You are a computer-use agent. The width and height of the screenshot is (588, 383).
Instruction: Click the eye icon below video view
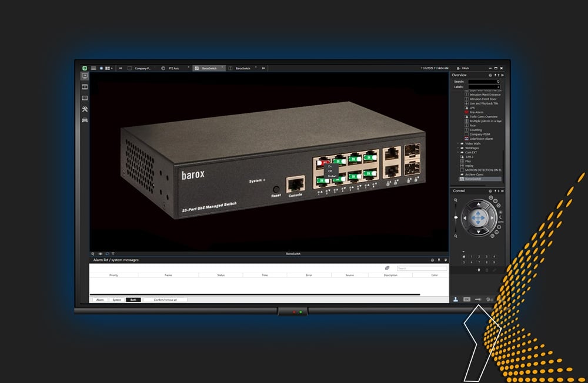(100, 254)
